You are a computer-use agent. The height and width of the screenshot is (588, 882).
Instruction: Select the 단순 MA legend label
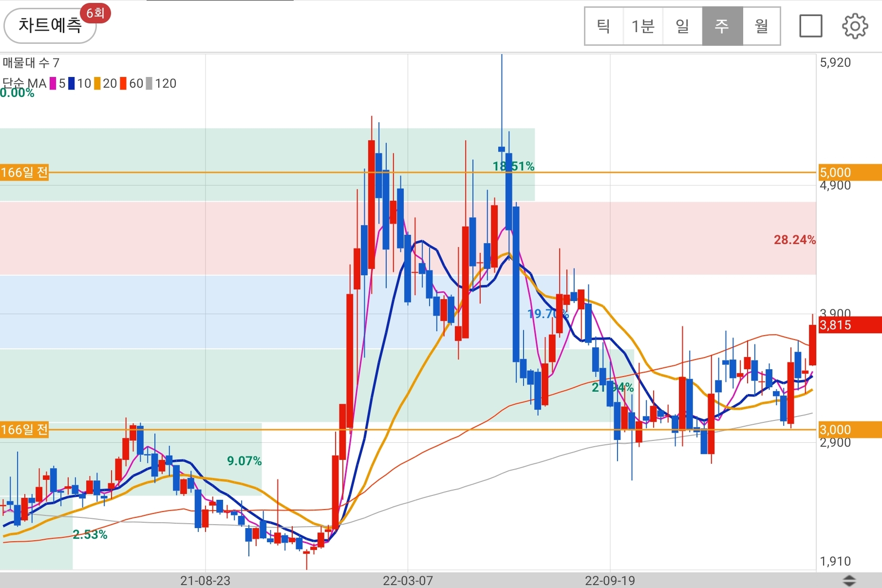point(24,83)
